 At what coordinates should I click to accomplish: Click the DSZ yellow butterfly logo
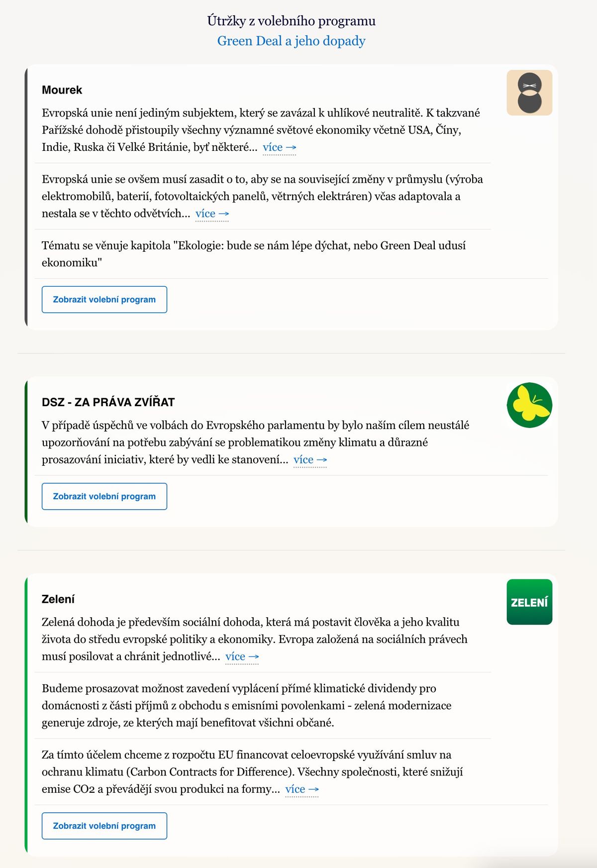(529, 405)
